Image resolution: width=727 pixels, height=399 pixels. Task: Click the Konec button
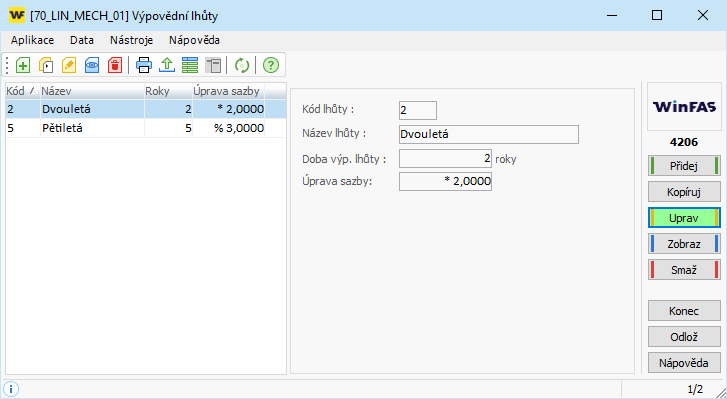click(684, 311)
